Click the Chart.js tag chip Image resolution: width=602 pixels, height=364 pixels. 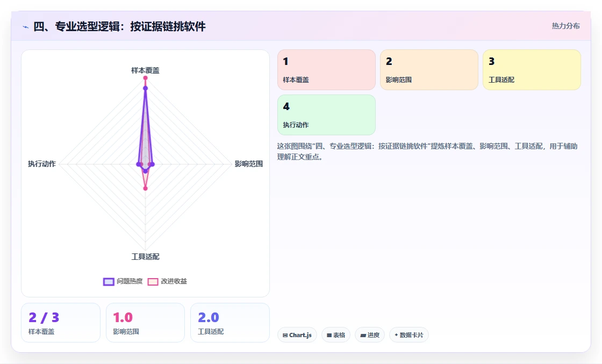click(297, 335)
